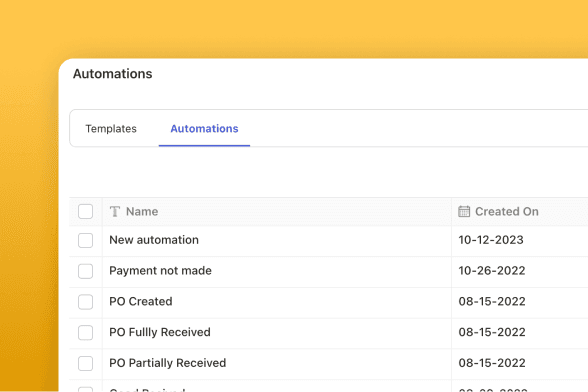Viewport: 588px width, 392px height.
Task: Select the Automations tab
Action: click(204, 129)
